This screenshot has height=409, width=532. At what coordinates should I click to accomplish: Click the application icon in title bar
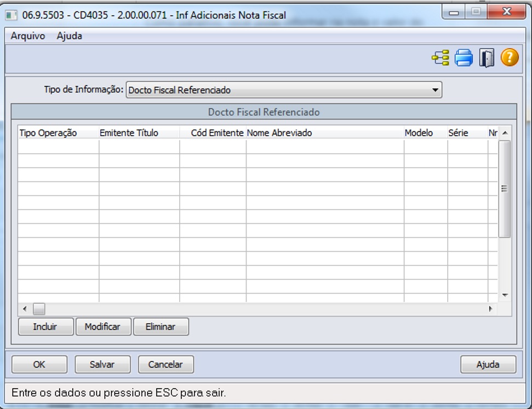click(12, 15)
